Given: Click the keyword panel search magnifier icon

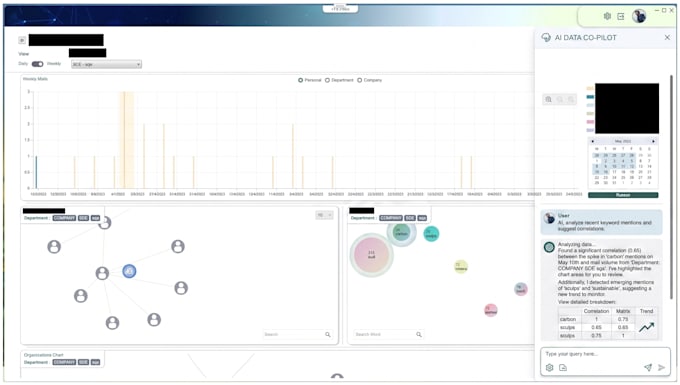Looking at the screenshot, I should click(419, 334).
